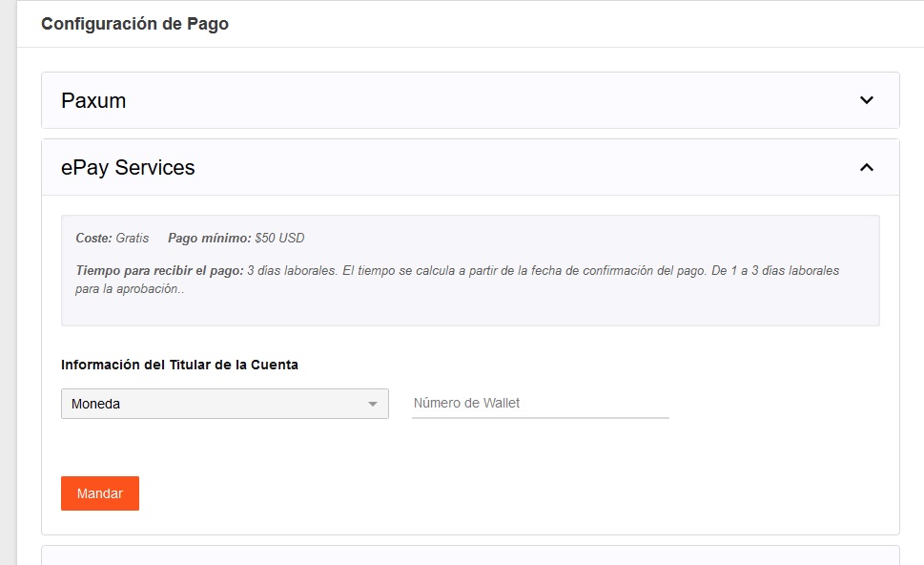Click the 'para la aprobación' text line

[129, 289]
